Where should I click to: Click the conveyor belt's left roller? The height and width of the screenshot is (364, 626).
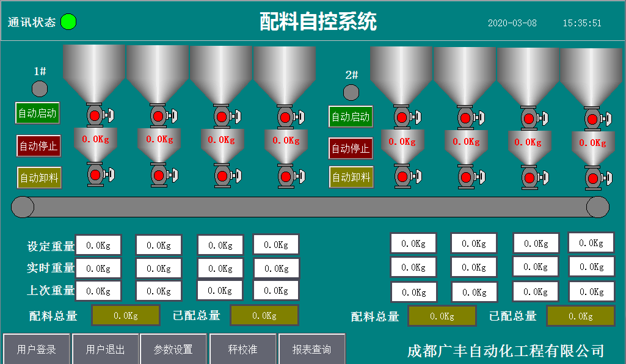pyautogui.click(x=23, y=207)
